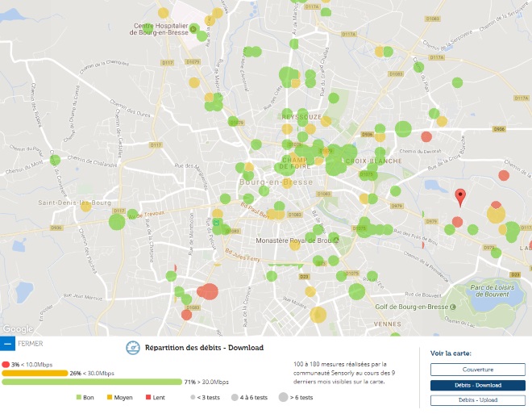Click the Google logo on the map
This screenshot has height=418, width=532.
(x=17, y=328)
